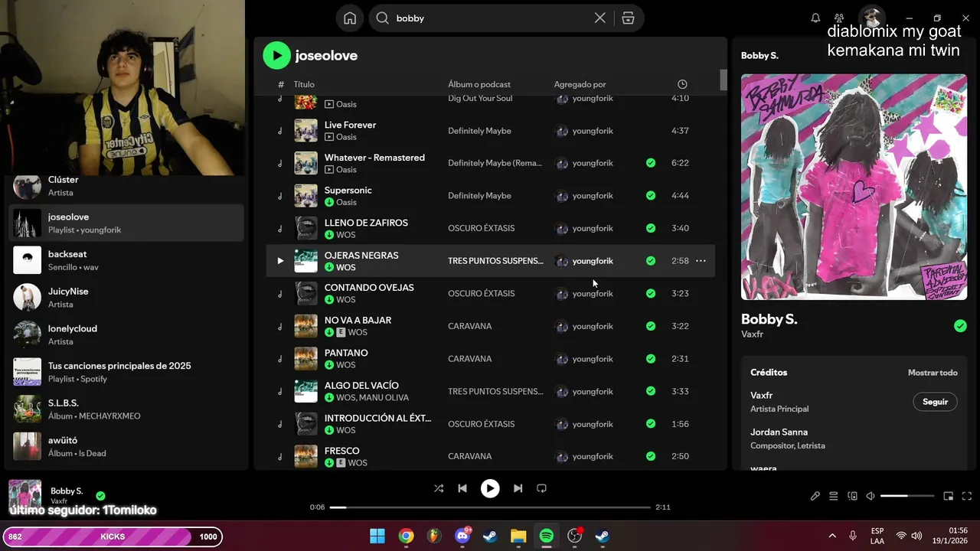This screenshot has width=980, height=551.
Task: Toggle saved check on ALGO DEL VACÍO
Action: click(650, 391)
